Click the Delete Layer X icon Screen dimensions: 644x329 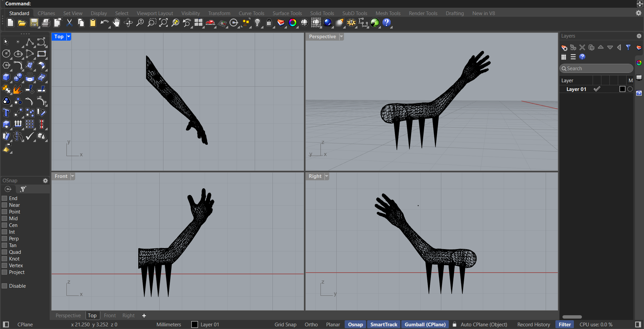582,47
